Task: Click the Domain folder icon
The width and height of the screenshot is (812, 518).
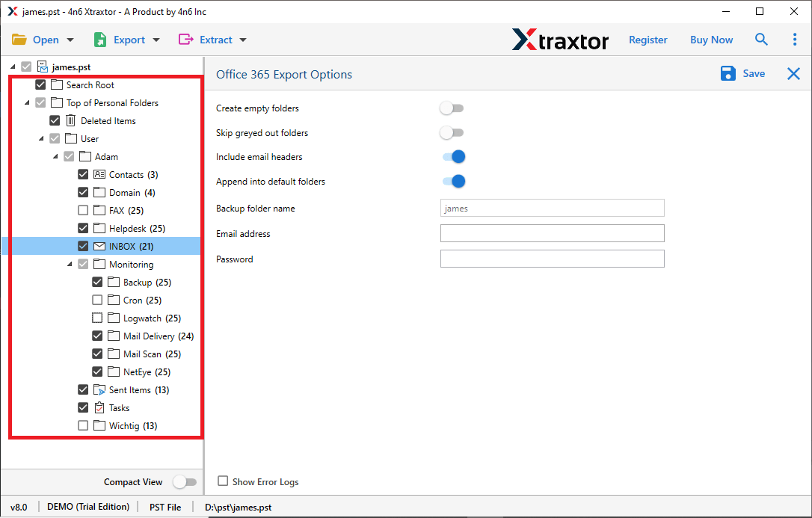Action: coord(99,193)
